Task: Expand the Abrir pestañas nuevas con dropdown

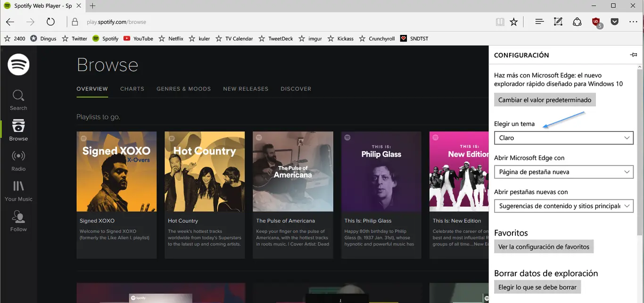Action: [x=563, y=206]
